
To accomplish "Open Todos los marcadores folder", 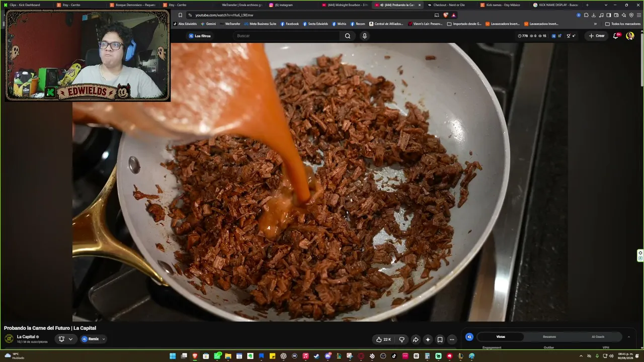I will coord(622,24).
